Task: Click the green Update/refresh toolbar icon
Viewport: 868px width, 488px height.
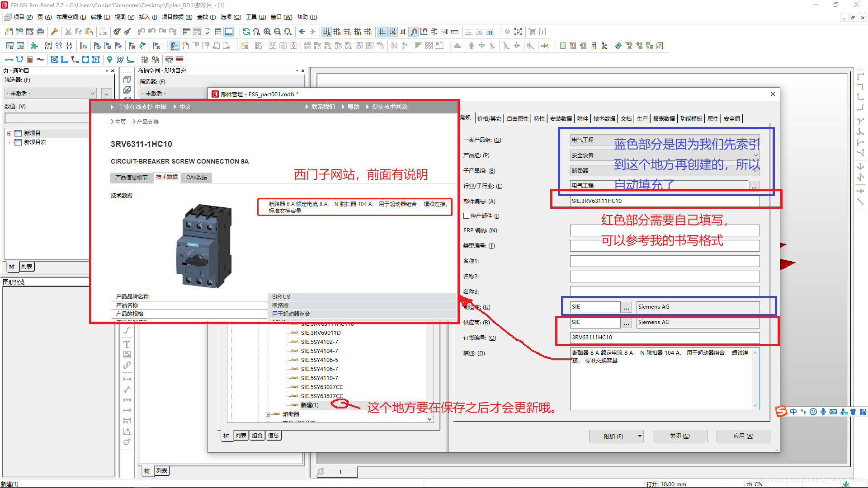Action: tap(246, 32)
